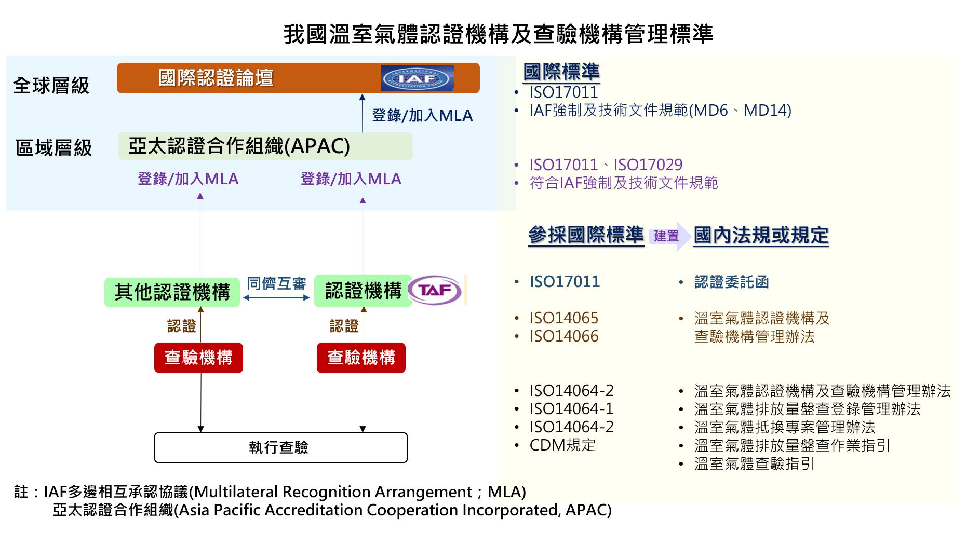Click the footnote line defining APAC
980x546 pixels.
pos(332,510)
